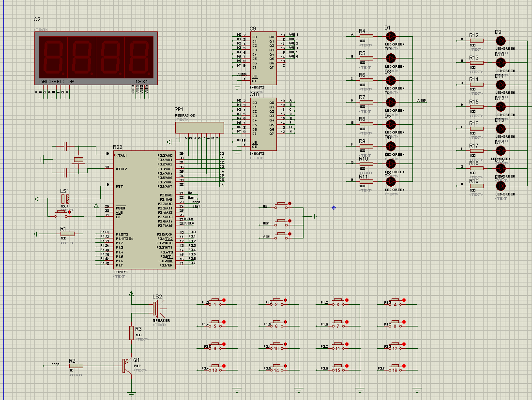Click keypad push button 16 on P3.7
The image size is (532, 400).
[395, 368]
